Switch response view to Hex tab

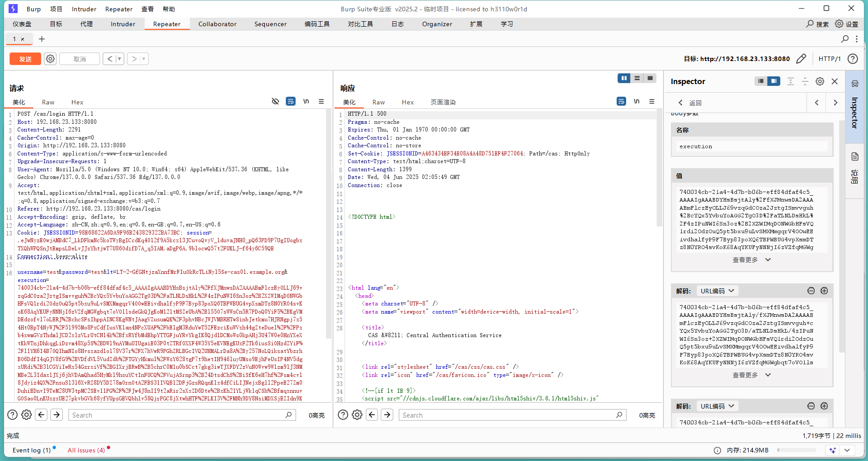(x=408, y=102)
